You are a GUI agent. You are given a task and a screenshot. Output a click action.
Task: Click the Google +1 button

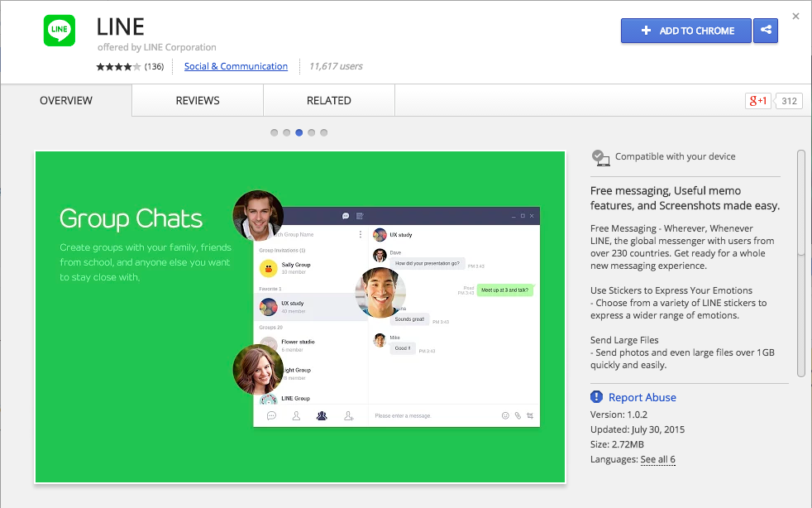point(758,101)
